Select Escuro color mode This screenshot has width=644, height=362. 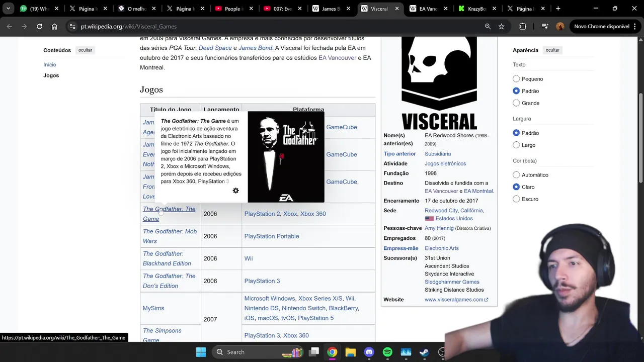pos(516,199)
